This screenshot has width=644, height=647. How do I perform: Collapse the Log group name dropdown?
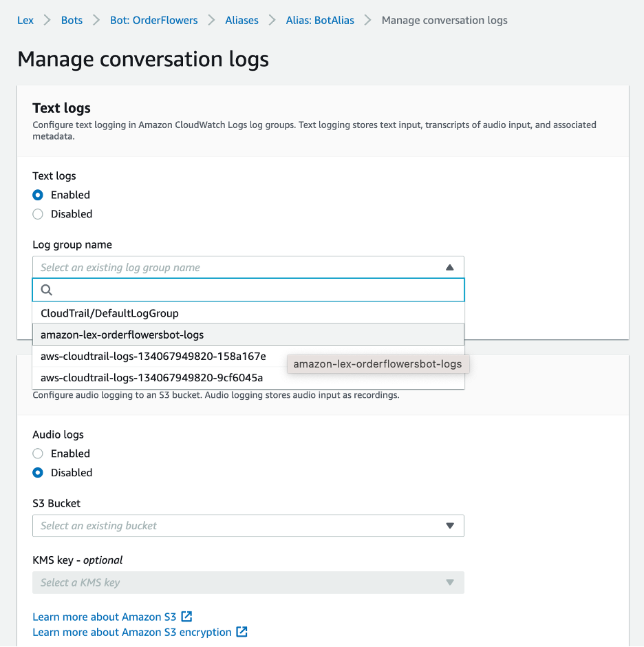point(449,268)
